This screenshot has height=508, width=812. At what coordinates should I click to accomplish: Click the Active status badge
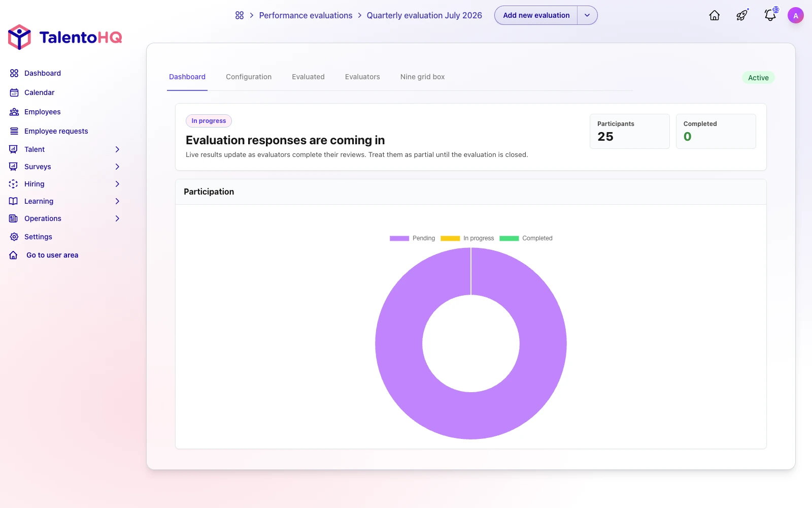point(758,78)
